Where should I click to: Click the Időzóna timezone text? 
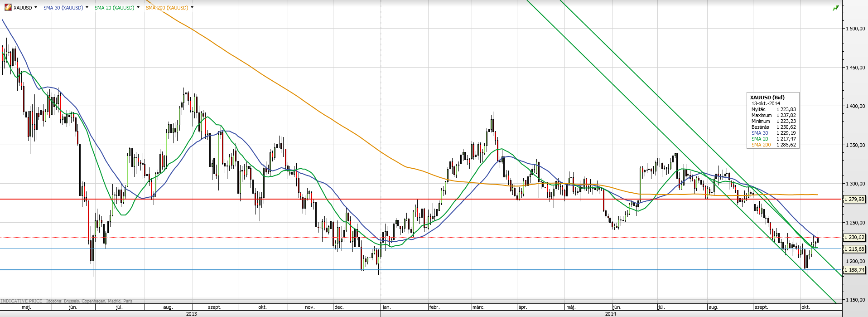click(89, 301)
